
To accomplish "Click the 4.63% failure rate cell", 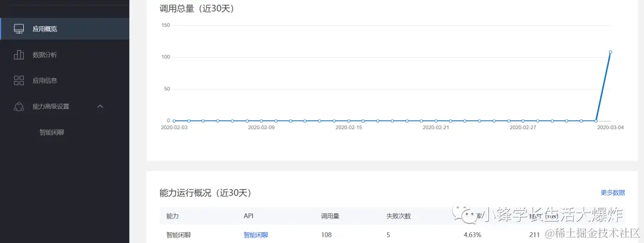I will pyautogui.click(x=472, y=235).
